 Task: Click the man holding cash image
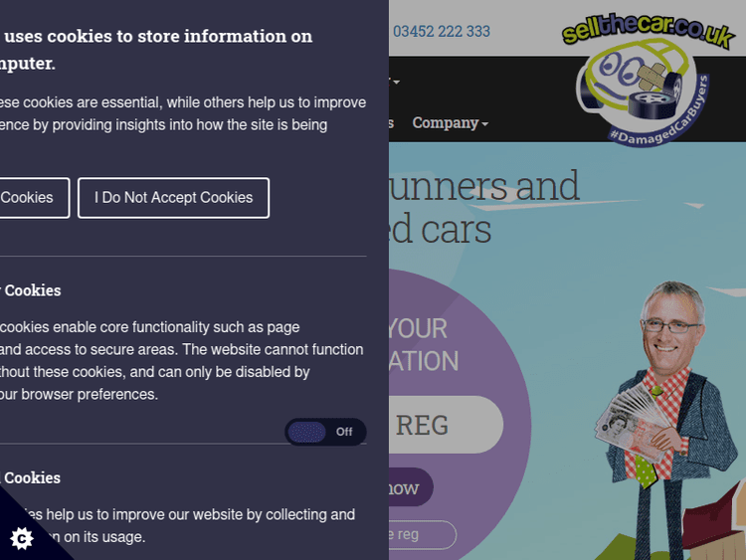668,420
